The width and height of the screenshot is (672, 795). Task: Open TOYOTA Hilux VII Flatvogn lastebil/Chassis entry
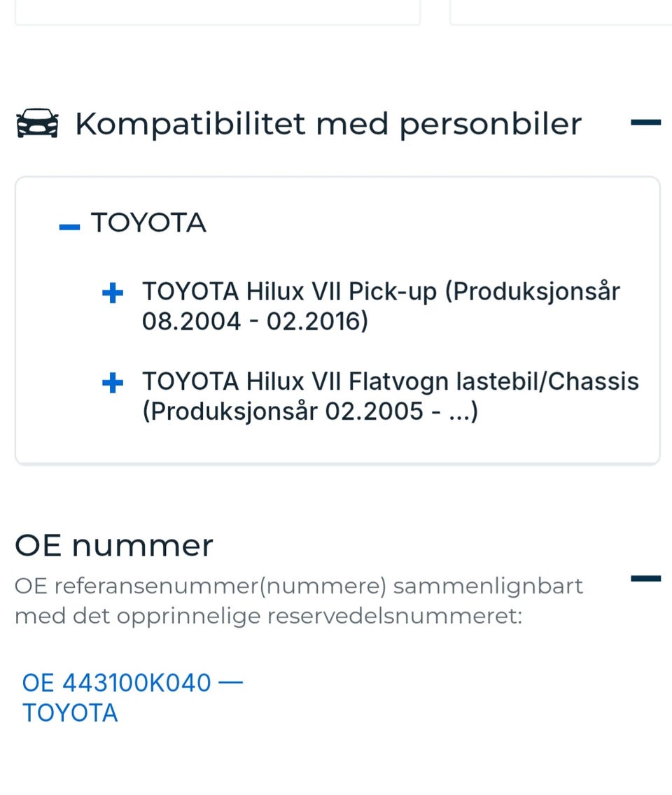coord(390,381)
